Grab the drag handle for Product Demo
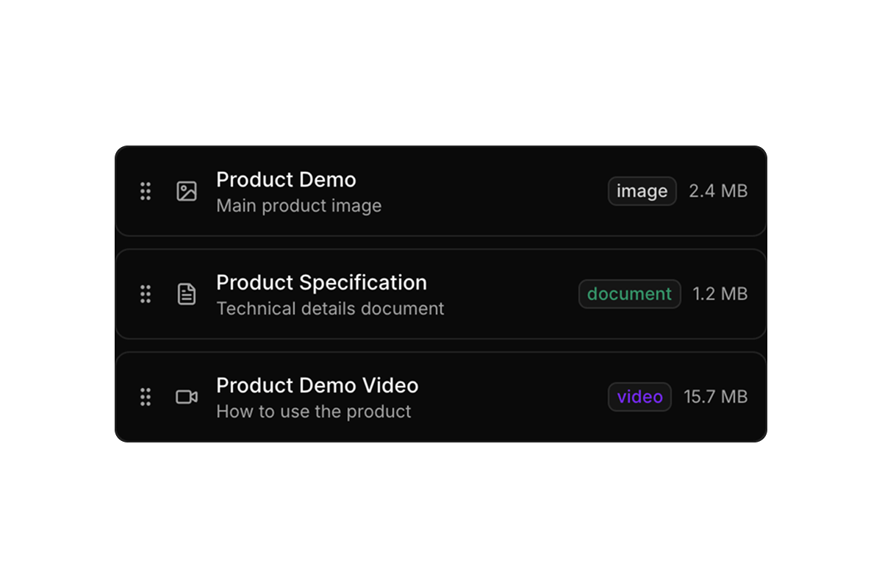882x588 pixels. click(x=146, y=191)
